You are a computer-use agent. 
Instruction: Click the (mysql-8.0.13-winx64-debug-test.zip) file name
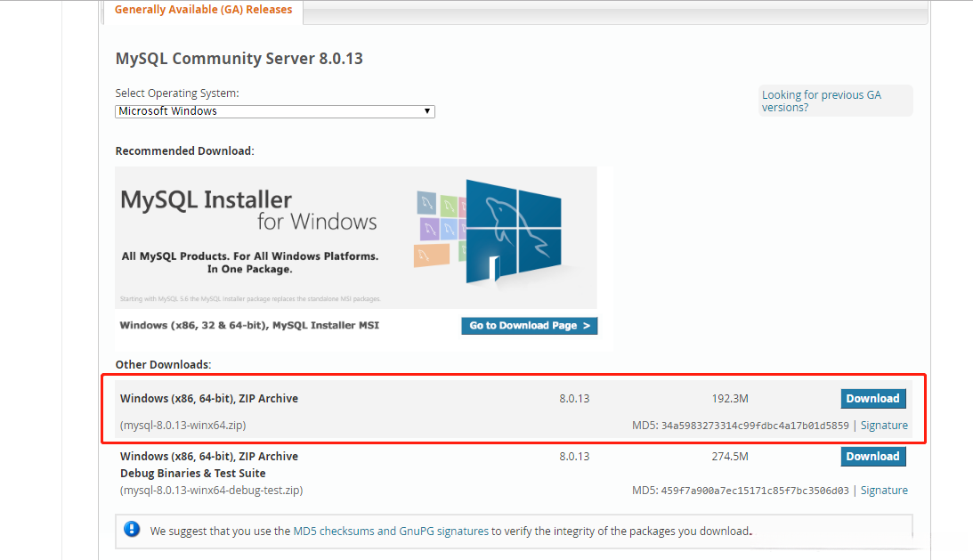click(x=212, y=491)
